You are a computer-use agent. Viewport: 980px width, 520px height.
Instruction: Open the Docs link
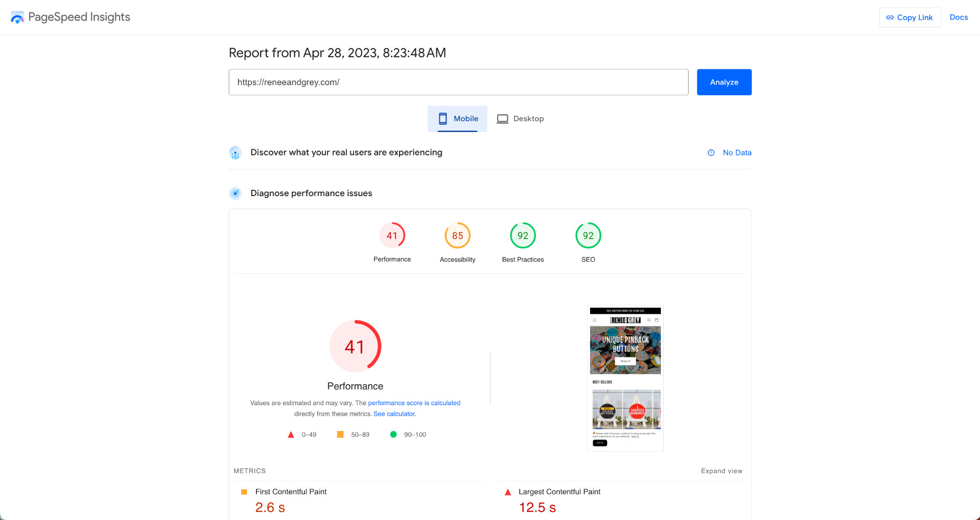pos(958,17)
